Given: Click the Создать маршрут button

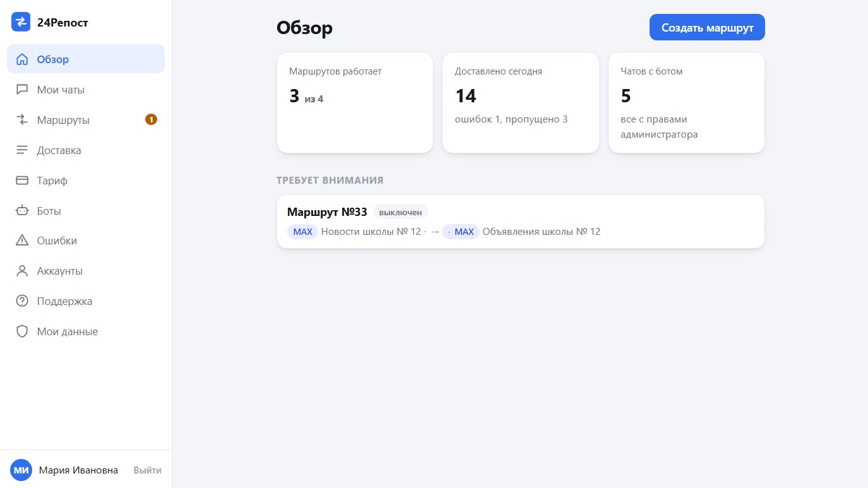Looking at the screenshot, I should 707,27.
